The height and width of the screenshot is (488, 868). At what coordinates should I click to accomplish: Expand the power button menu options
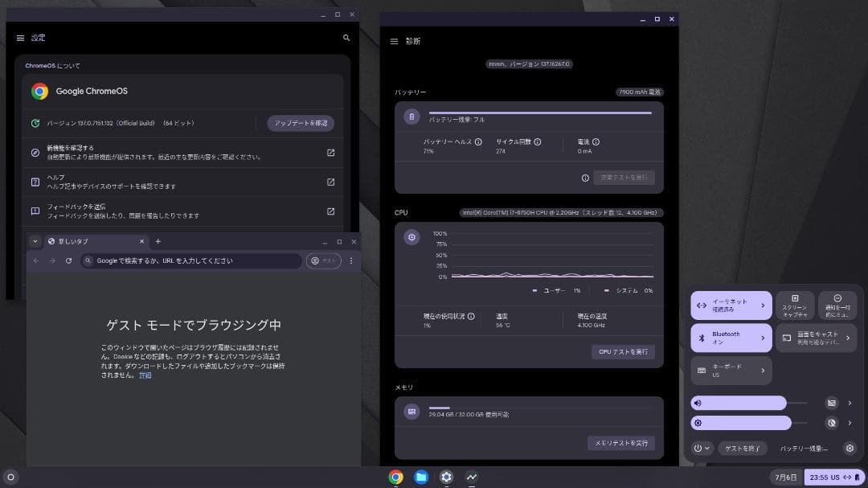[707, 448]
